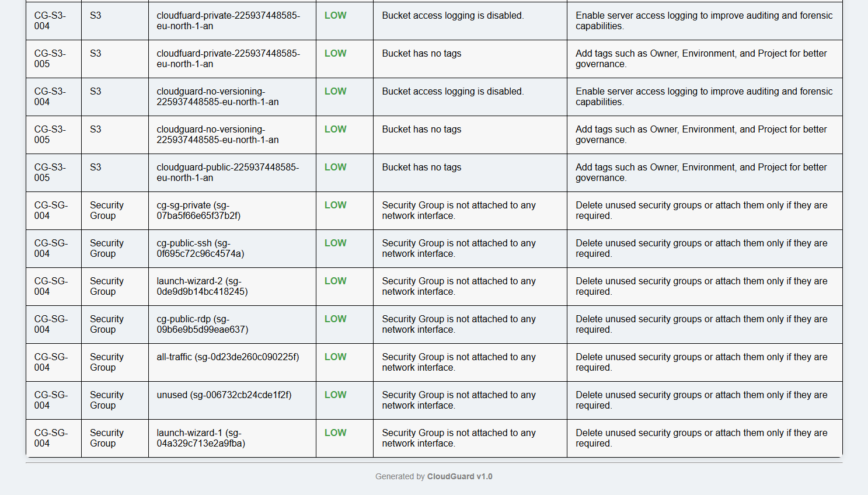Click cloudfuard-private resource in the no tags row

[232, 59]
